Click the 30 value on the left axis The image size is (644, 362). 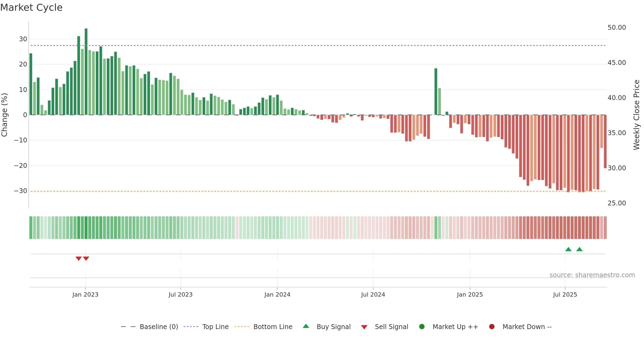(23, 39)
